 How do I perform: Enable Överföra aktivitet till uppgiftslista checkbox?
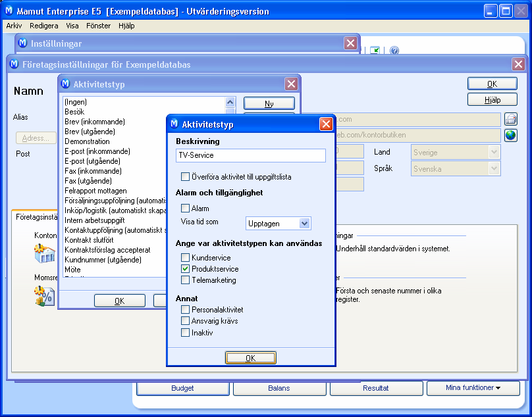pos(185,177)
